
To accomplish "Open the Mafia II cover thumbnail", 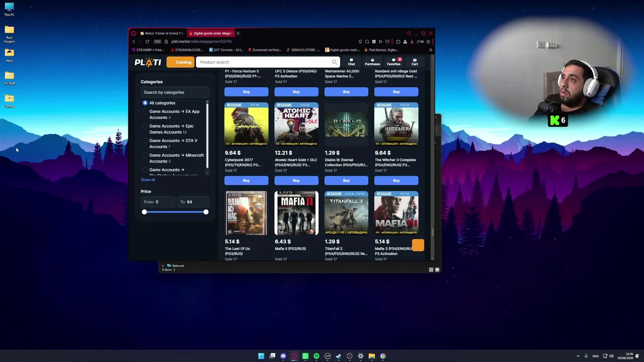I will tap(296, 213).
